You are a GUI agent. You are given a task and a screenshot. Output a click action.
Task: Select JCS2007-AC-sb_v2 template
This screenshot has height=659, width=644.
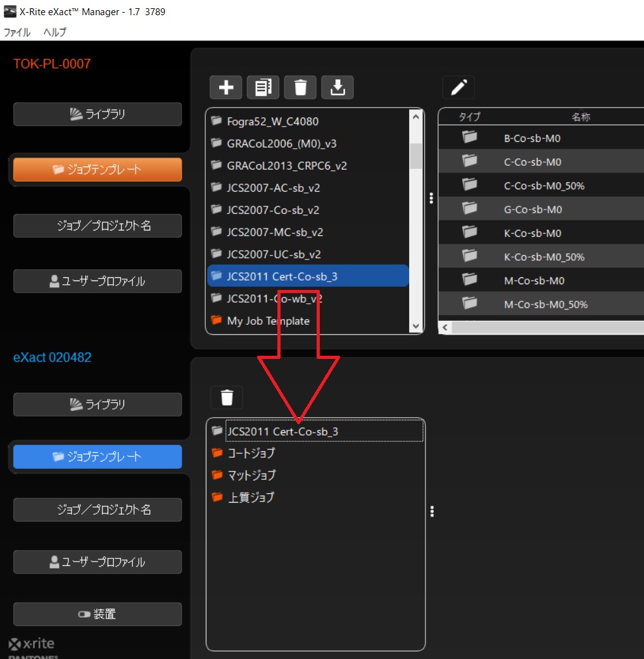308,188
